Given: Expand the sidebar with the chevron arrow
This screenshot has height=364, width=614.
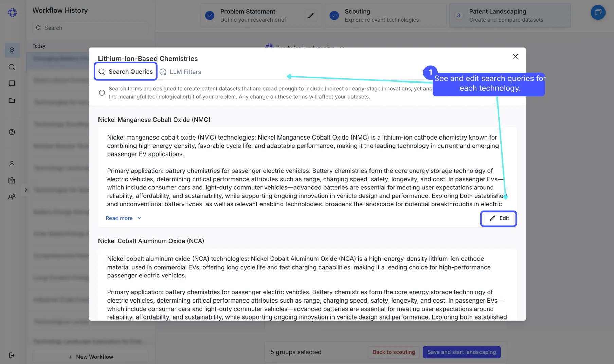Looking at the screenshot, I should click(x=26, y=190).
